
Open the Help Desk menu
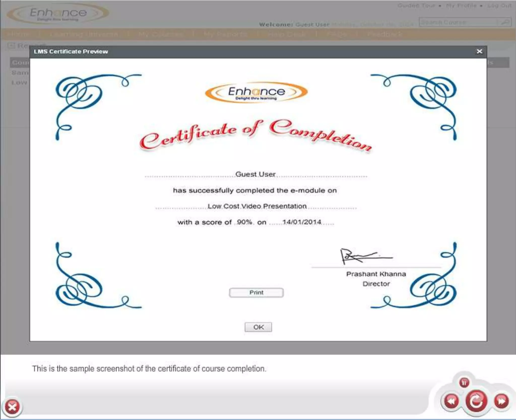click(286, 34)
